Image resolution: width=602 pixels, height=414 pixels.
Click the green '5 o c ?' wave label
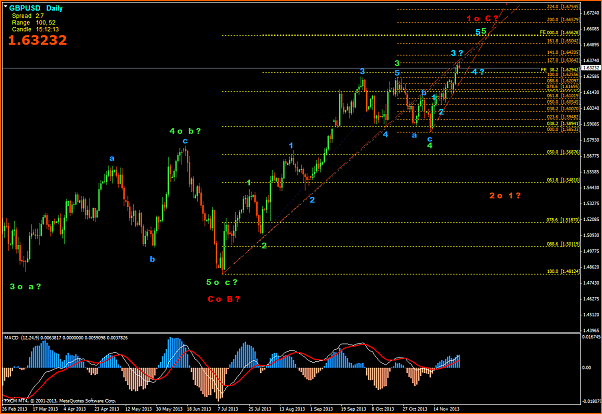(222, 282)
